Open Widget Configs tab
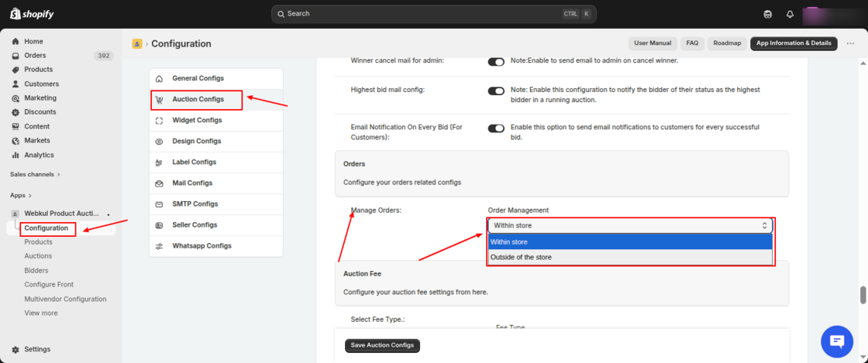The width and height of the screenshot is (868, 363). coord(216,121)
